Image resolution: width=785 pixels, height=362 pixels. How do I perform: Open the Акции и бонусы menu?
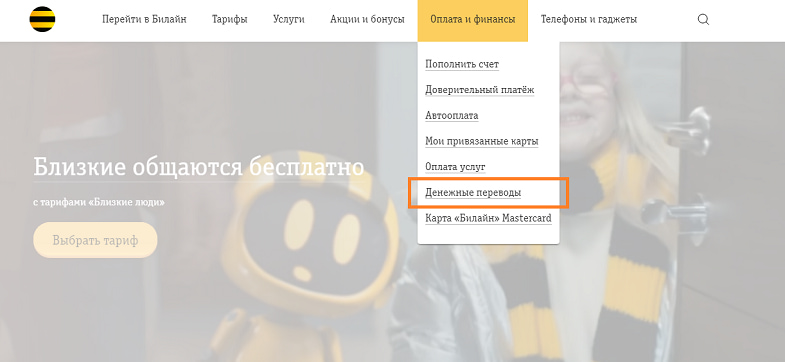[367, 20]
